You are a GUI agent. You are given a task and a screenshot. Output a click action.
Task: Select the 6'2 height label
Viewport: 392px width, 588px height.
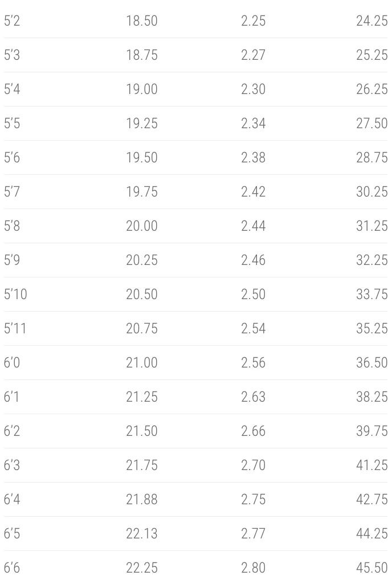[12, 431]
